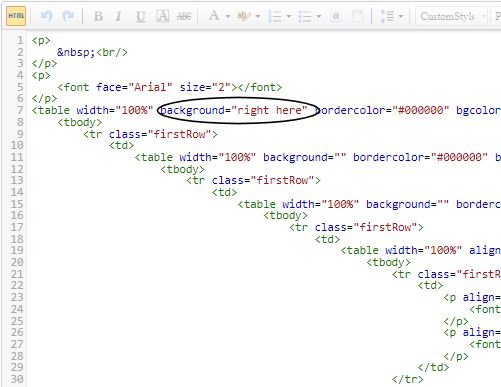Open the font color dropdown arrow
This screenshot has height=387, width=501.
(x=228, y=16)
